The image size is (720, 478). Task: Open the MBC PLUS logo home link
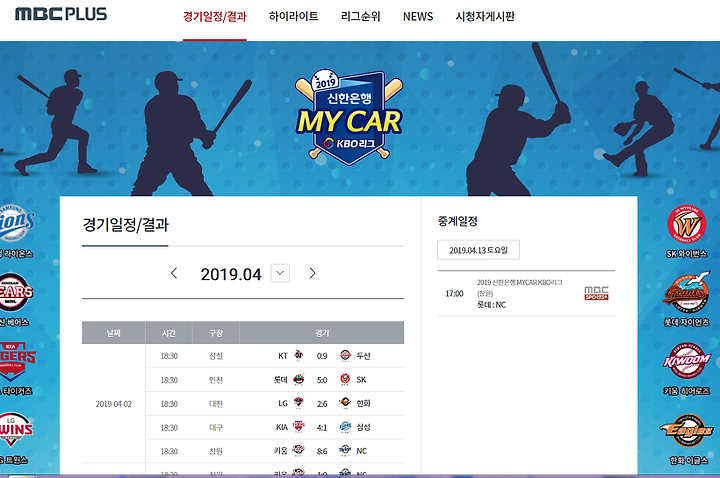[x=61, y=14]
